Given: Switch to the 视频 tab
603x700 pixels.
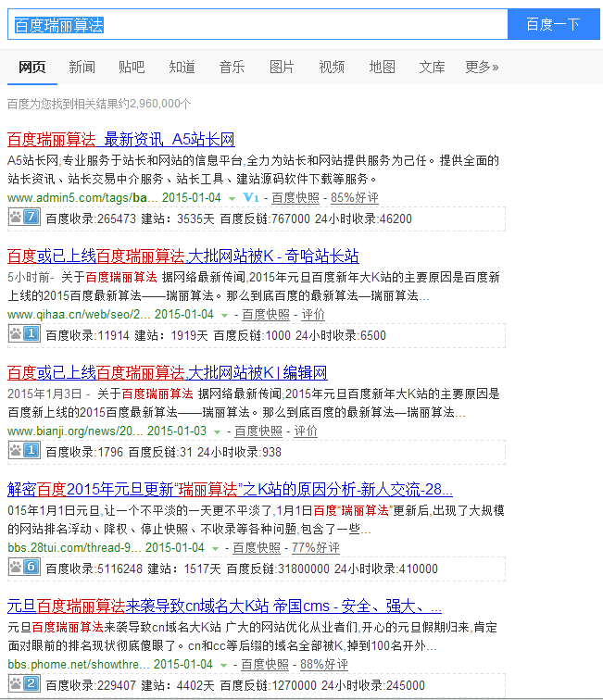Looking at the screenshot, I should coord(332,67).
